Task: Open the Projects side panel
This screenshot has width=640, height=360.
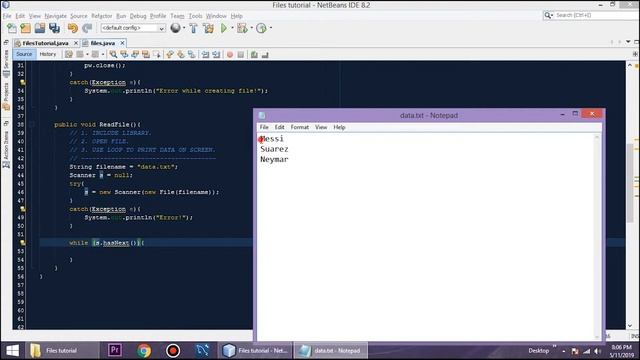Action: tap(6, 96)
